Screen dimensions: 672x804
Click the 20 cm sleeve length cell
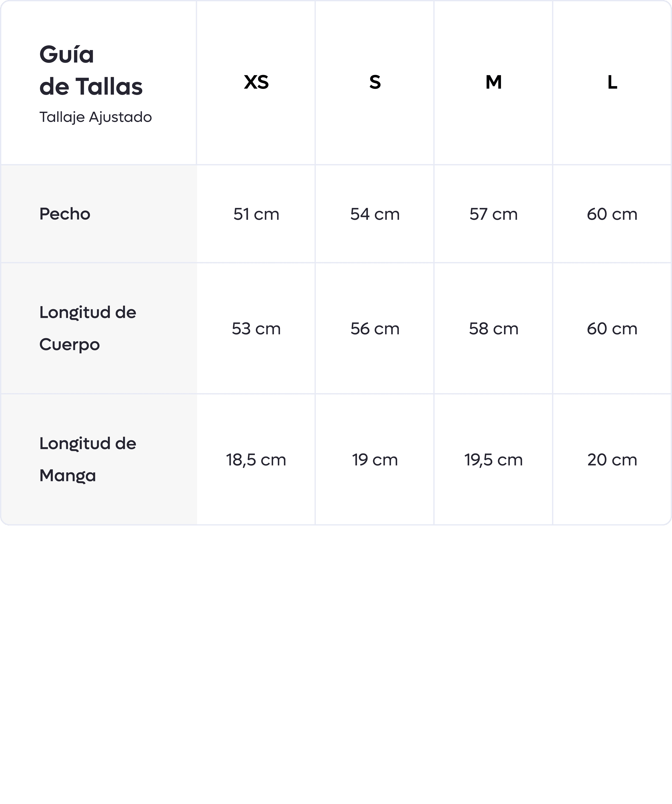[612, 459]
